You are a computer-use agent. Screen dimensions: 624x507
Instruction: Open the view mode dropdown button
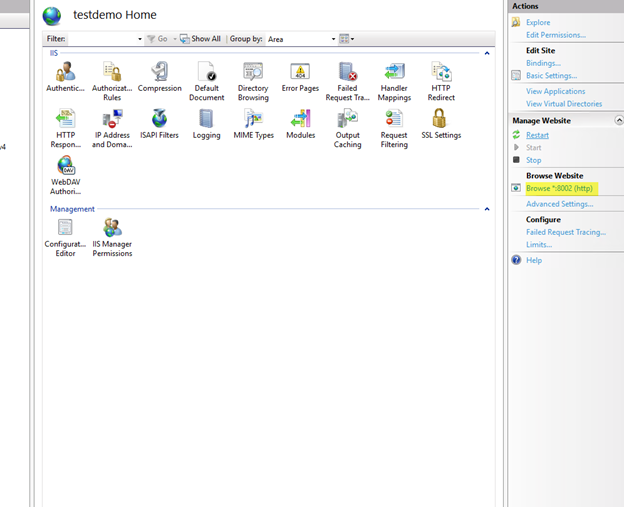coord(347,39)
